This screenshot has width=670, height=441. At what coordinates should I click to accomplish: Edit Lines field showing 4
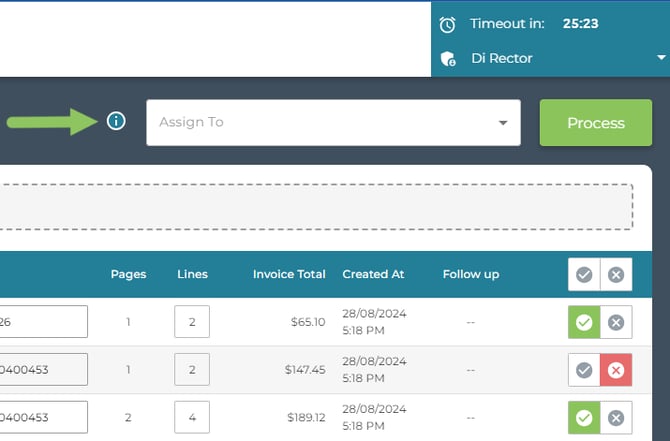192,418
